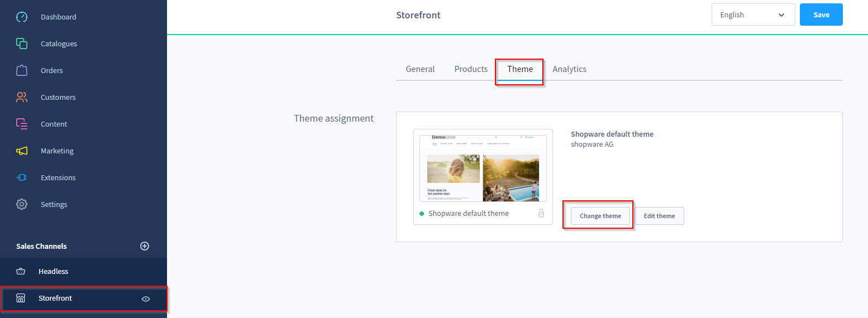Click the Settings gear icon
This screenshot has width=868, height=318.
click(22, 204)
